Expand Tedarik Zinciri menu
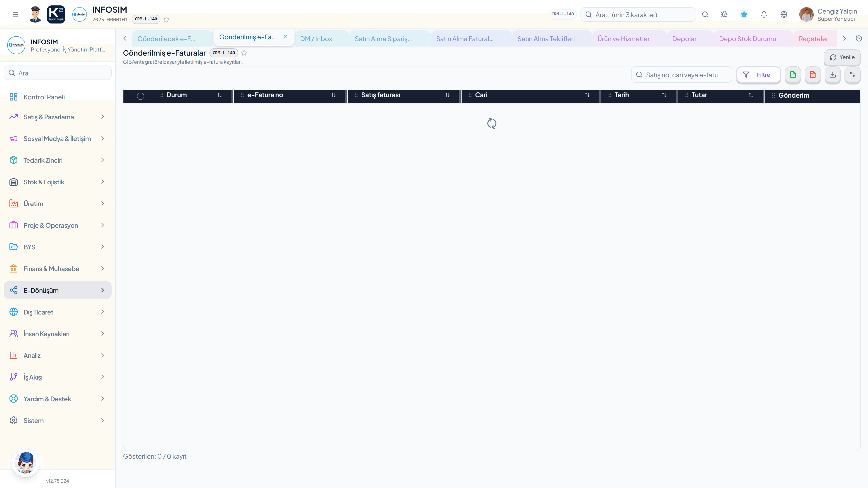This screenshot has width=868, height=488. click(58, 160)
